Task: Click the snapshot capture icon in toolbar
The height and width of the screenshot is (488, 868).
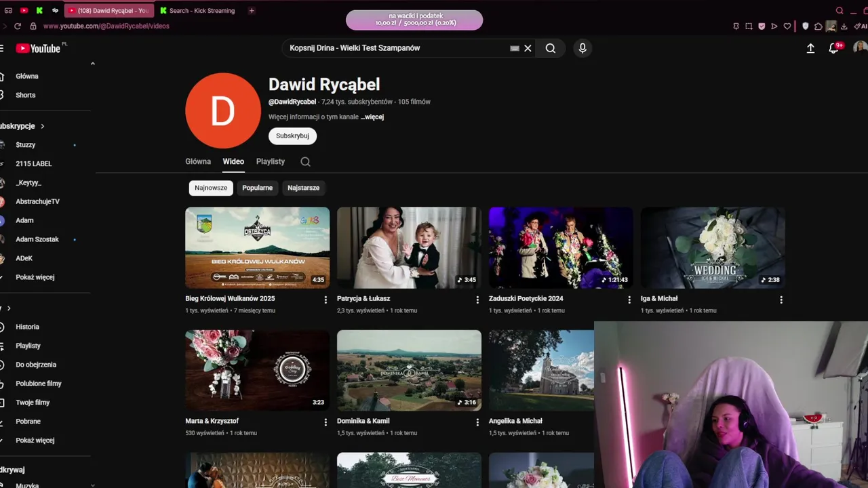Action: [x=749, y=26]
